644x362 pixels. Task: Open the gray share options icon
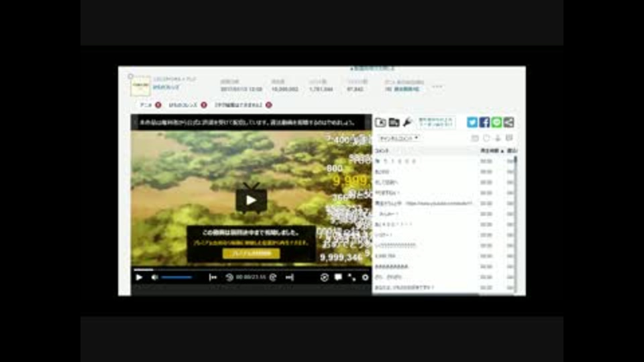[x=508, y=122]
